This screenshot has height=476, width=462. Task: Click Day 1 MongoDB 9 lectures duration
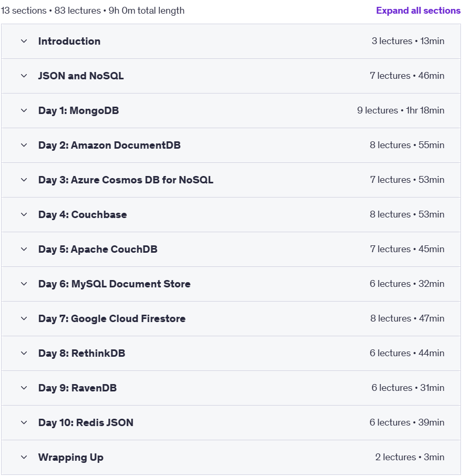(401, 110)
